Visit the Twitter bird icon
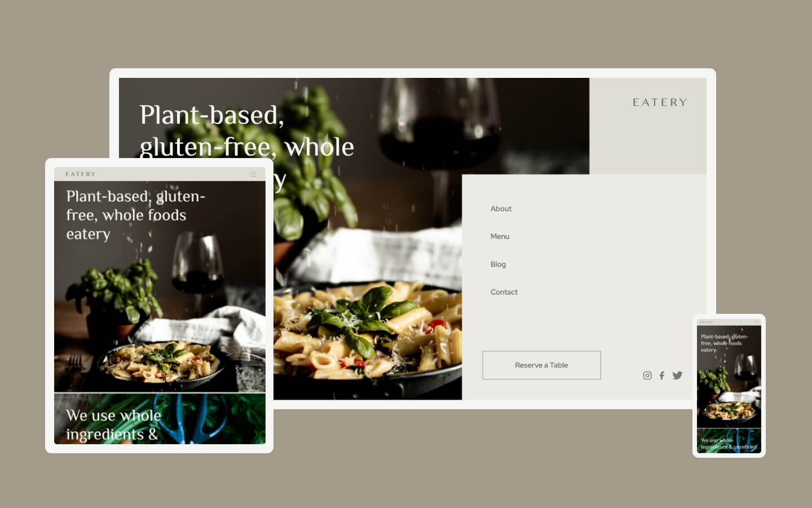The image size is (812, 508). [x=677, y=375]
